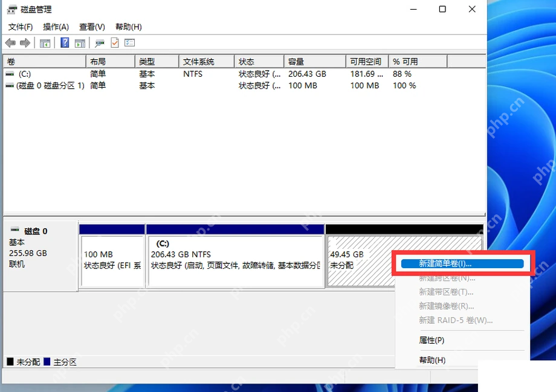Image resolution: width=556 pixels, height=392 pixels.
Task: Minimize the 磁盘管理 window
Action: (413, 9)
